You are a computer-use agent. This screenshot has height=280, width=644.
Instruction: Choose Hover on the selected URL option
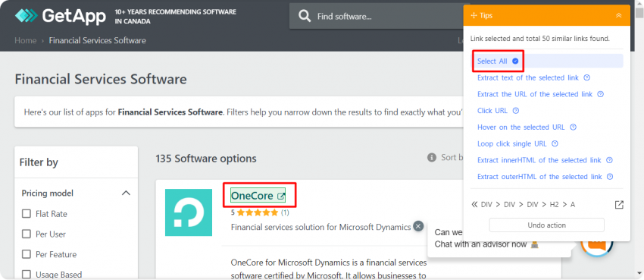coord(521,127)
